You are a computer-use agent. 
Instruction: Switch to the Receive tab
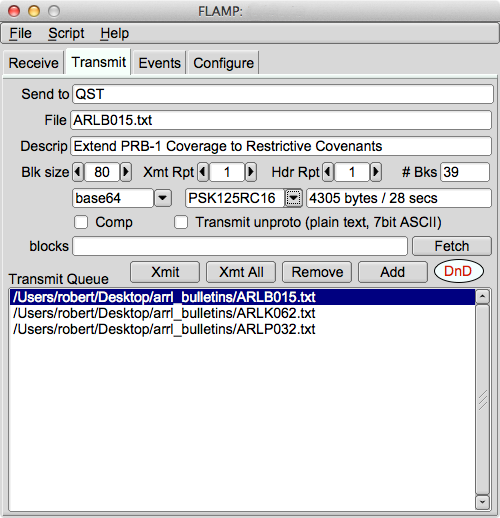(34, 63)
